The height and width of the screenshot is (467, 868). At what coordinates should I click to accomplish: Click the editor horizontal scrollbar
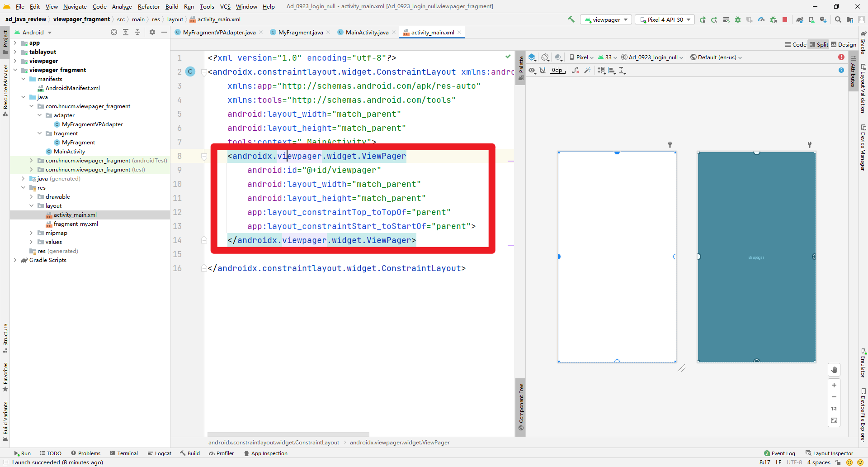(x=288, y=434)
